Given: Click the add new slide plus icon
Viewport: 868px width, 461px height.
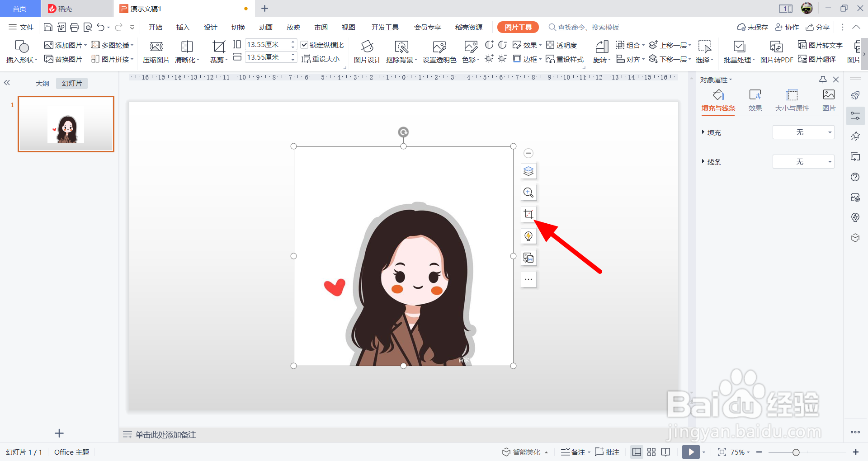Looking at the screenshot, I should (59, 433).
